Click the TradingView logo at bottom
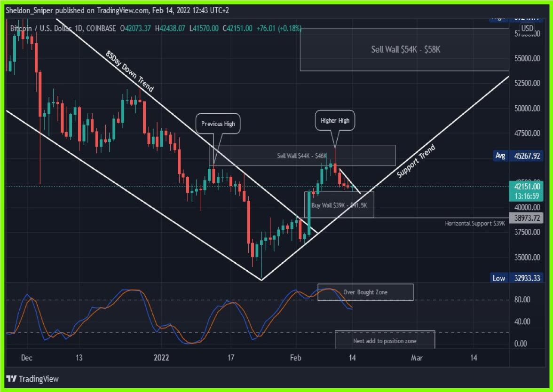553x392 pixels. (32, 379)
